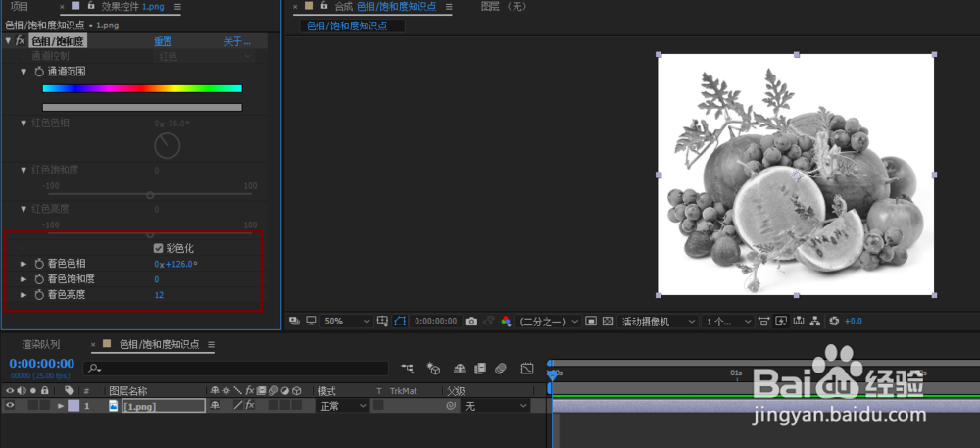The width and height of the screenshot is (980, 448).
Task: Open the graph editor icon in timeline
Action: 527,369
